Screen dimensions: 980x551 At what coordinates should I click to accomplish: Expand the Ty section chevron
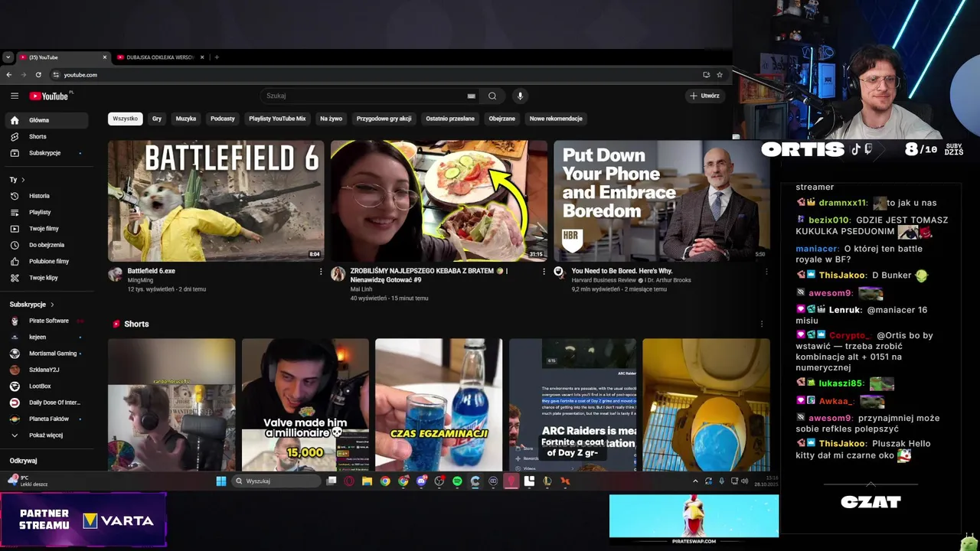point(23,180)
